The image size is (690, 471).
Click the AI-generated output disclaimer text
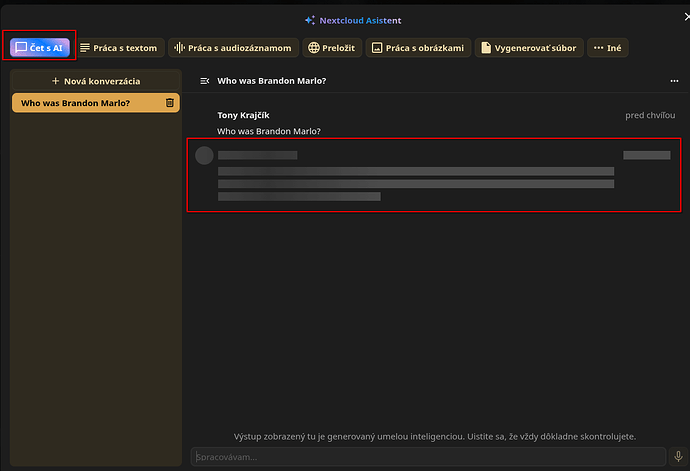434,436
